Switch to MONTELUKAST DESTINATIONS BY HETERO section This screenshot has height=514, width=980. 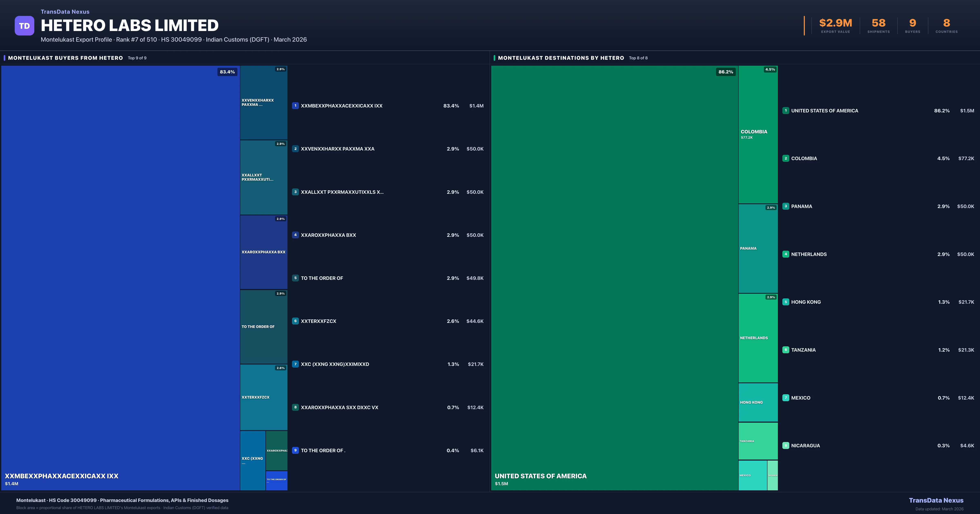tap(561, 58)
